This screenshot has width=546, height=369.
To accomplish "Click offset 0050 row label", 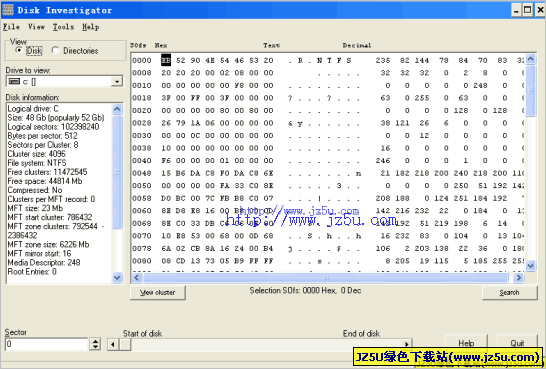I will [x=142, y=186].
